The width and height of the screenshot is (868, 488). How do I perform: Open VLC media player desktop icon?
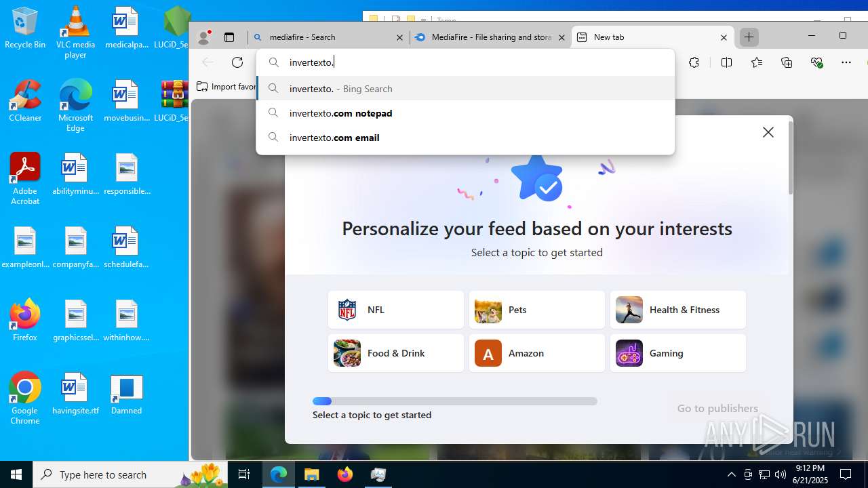(75, 33)
